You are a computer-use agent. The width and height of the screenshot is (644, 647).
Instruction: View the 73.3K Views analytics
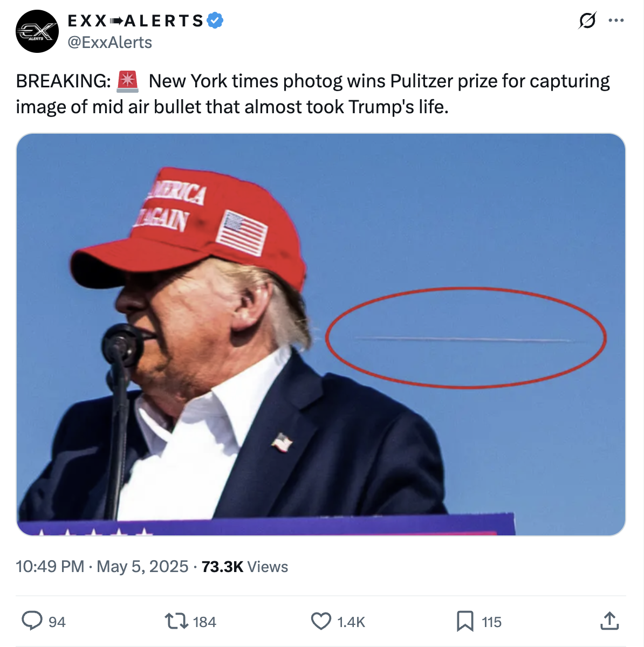click(245, 567)
